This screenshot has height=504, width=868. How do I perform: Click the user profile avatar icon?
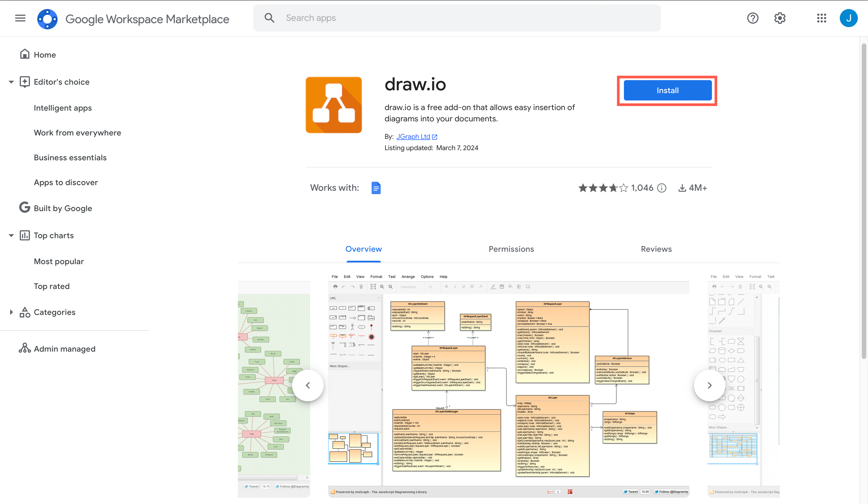tap(849, 17)
